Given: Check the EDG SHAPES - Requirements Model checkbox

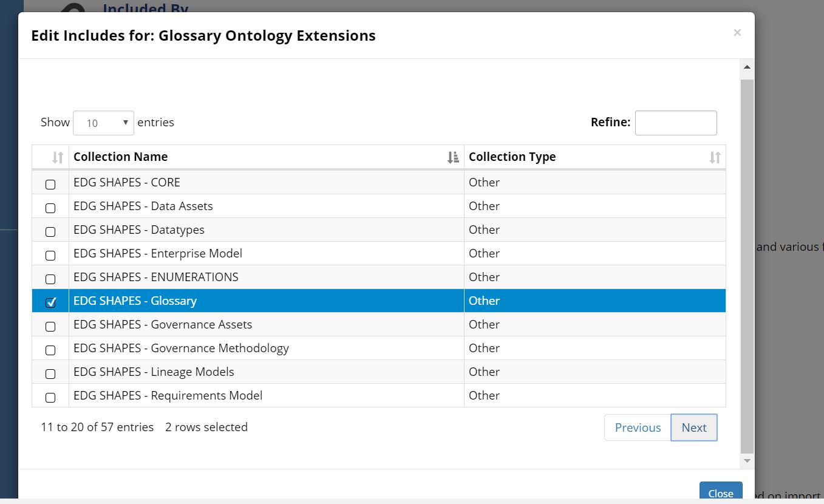Looking at the screenshot, I should [50, 397].
